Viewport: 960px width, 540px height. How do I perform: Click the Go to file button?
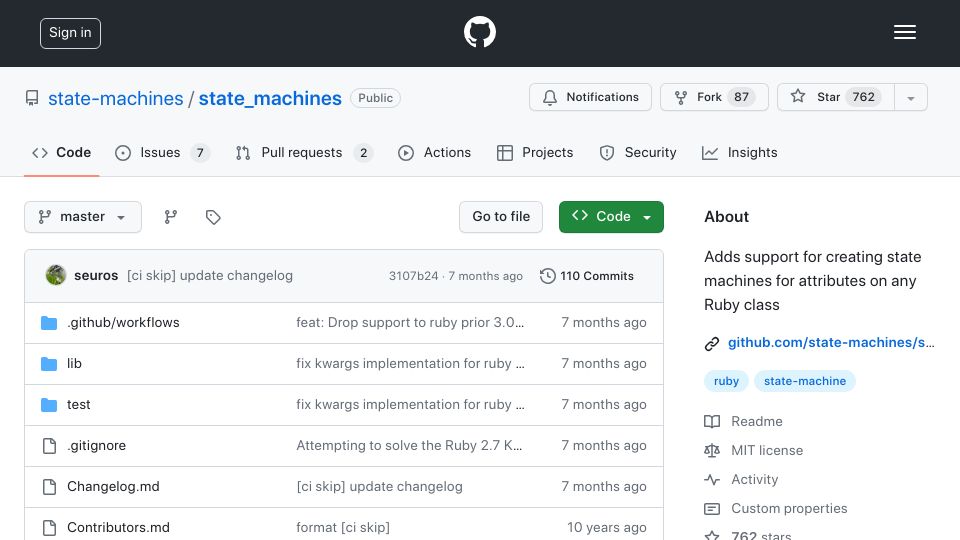pos(501,217)
